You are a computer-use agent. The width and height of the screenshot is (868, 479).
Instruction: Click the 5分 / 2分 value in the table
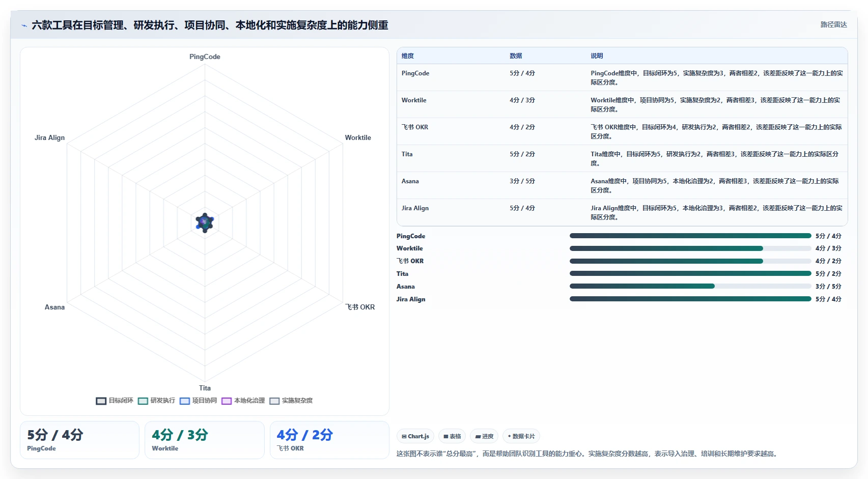coord(522,154)
